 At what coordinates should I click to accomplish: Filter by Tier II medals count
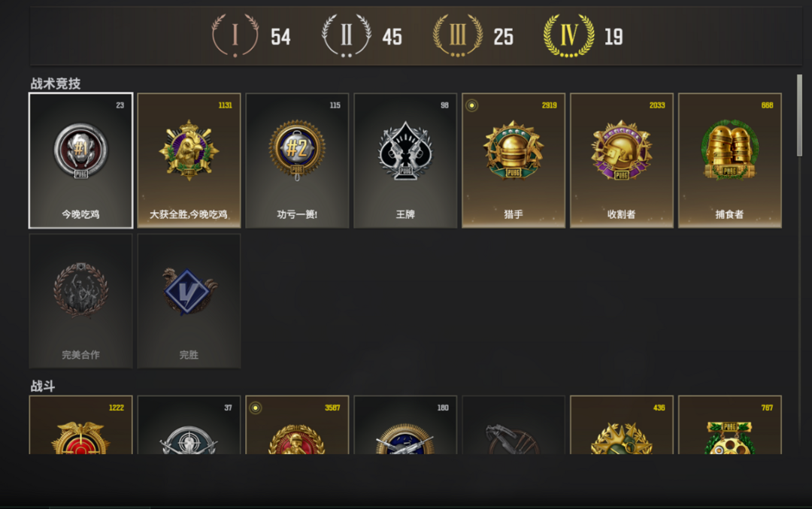tap(362, 36)
